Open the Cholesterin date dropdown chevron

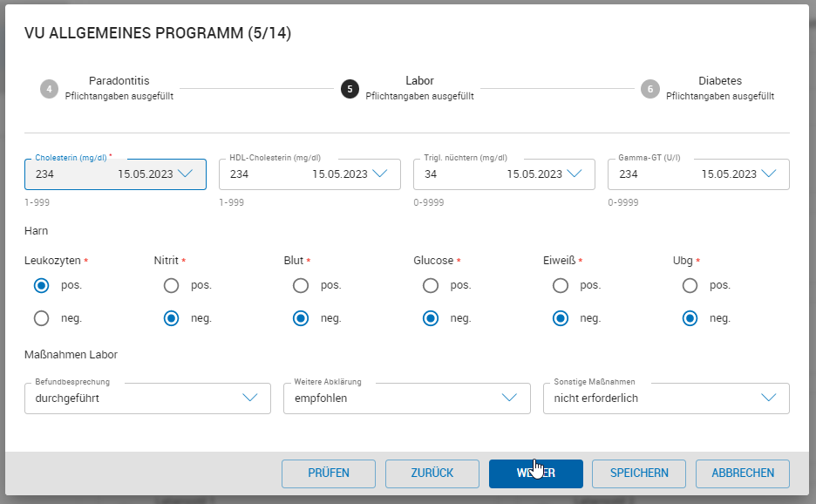(185, 174)
